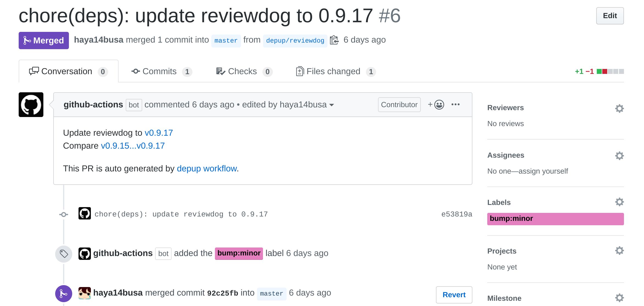Add a reaction with the smiley icon
644x306 pixels.
439,105
